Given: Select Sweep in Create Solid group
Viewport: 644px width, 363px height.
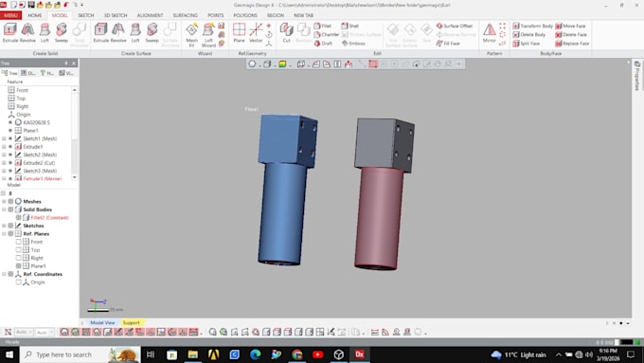Looking at the screenshot, I should click(62, 32).
